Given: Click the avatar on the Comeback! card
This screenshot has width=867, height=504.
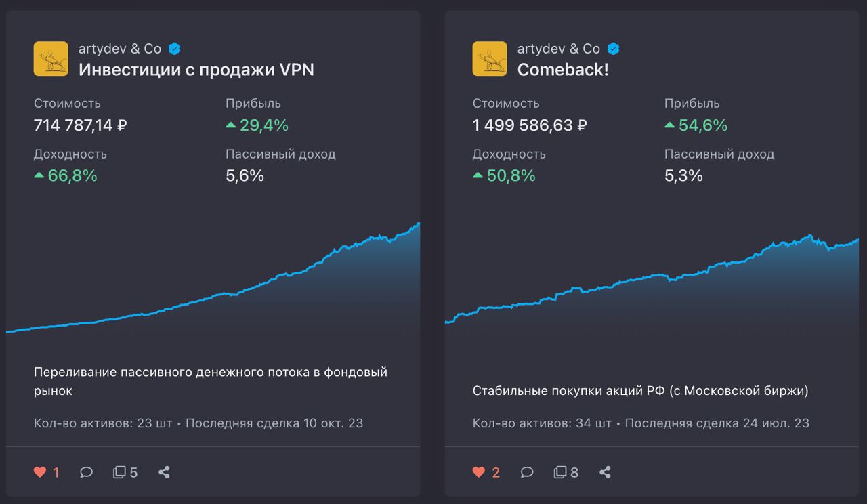Looking at the screenshot, I should tap(490, 59).
